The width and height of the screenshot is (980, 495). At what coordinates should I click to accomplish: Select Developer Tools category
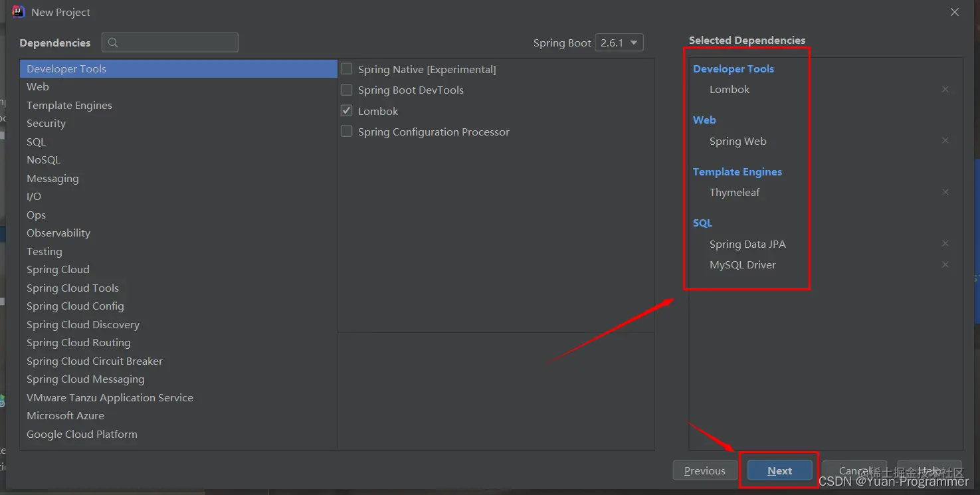tap(179, 68)
